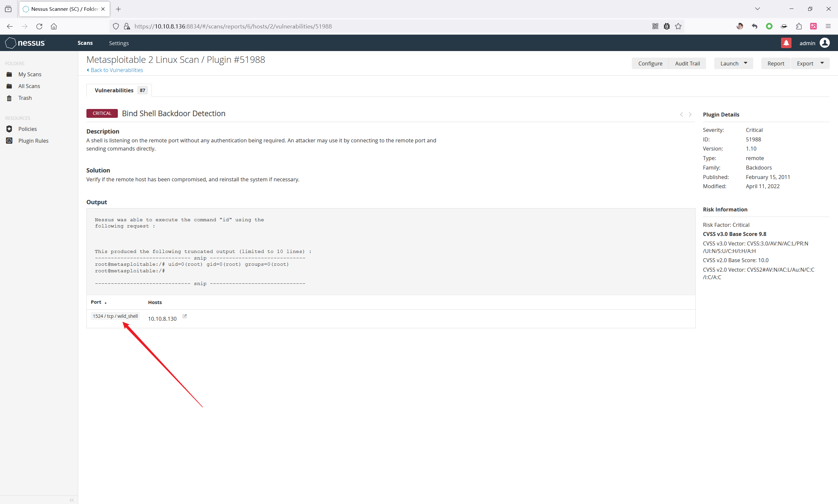Open the notifications bell

pos(786,43)
